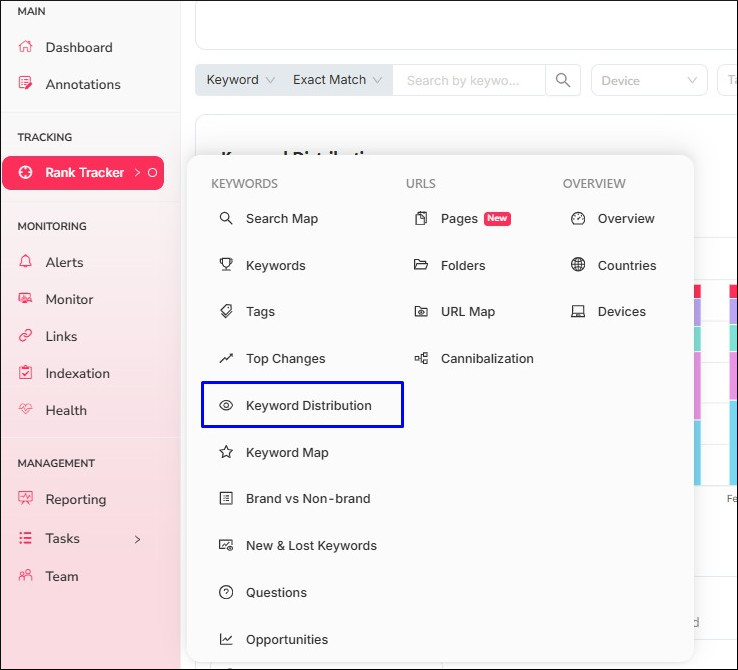Click the Top Changes trend icon
The image size is (738, 670).
coord(226,358)
